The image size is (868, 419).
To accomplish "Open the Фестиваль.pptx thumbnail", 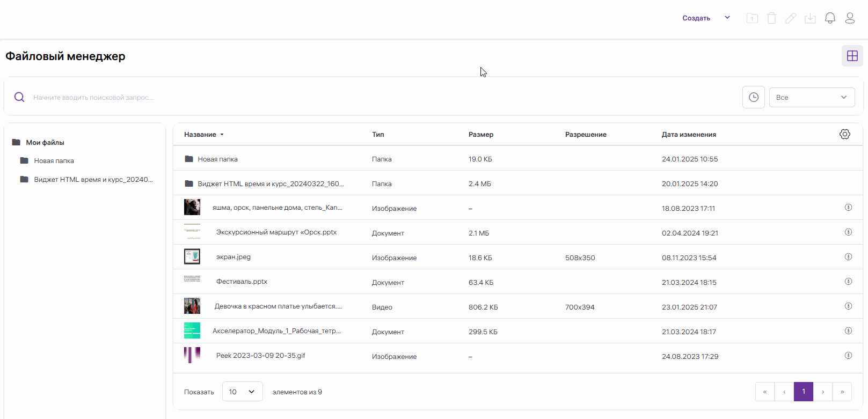I will tap(192, 279).
